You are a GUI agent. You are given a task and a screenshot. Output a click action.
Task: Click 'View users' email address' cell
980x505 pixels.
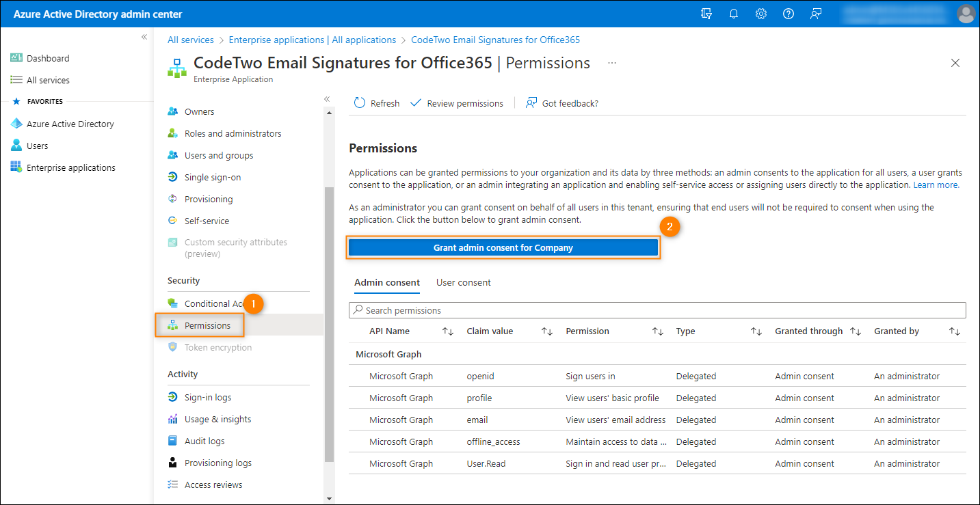pyautogui.click(x=615, y=420)
